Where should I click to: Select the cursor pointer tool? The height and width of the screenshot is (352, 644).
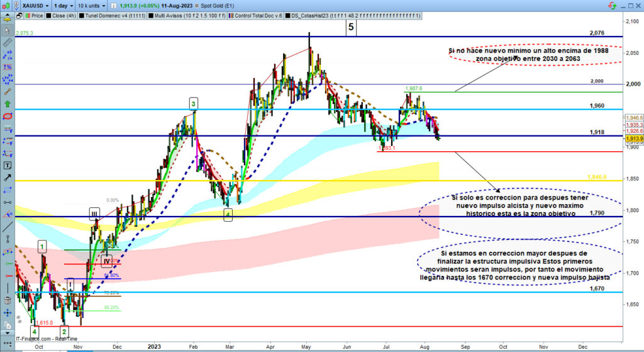tap(8, 31)
